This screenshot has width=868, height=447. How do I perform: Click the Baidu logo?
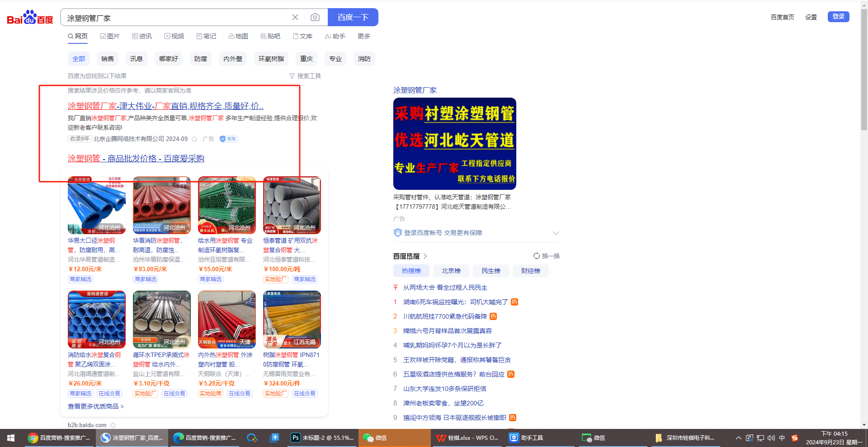click(30, 18)
